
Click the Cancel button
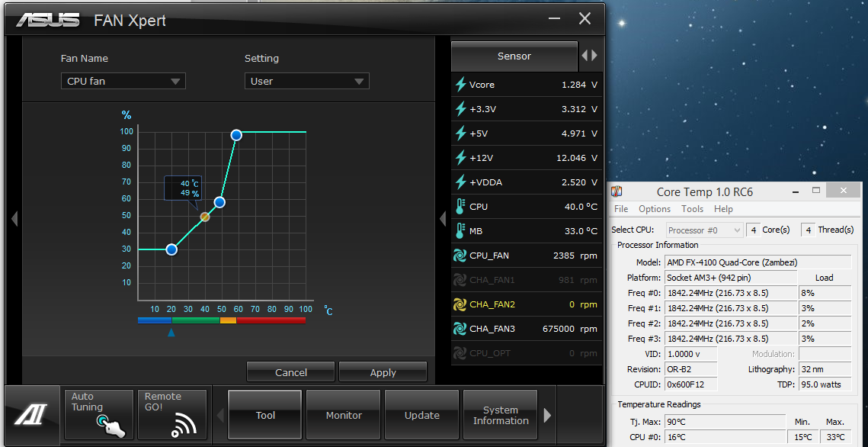pyautogui.click(x=290, y=372)
